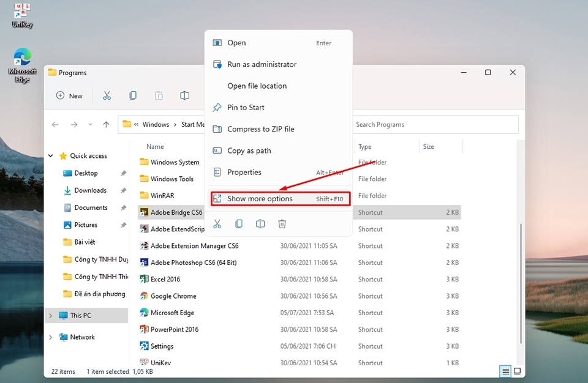Open UniKey from the desktop shortcut
The image size is (588, 383).
(x=21, y=13)
